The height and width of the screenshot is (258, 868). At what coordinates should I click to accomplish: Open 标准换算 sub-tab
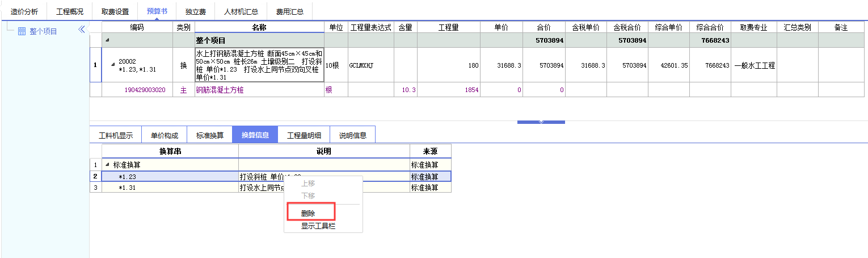point(210,135)
